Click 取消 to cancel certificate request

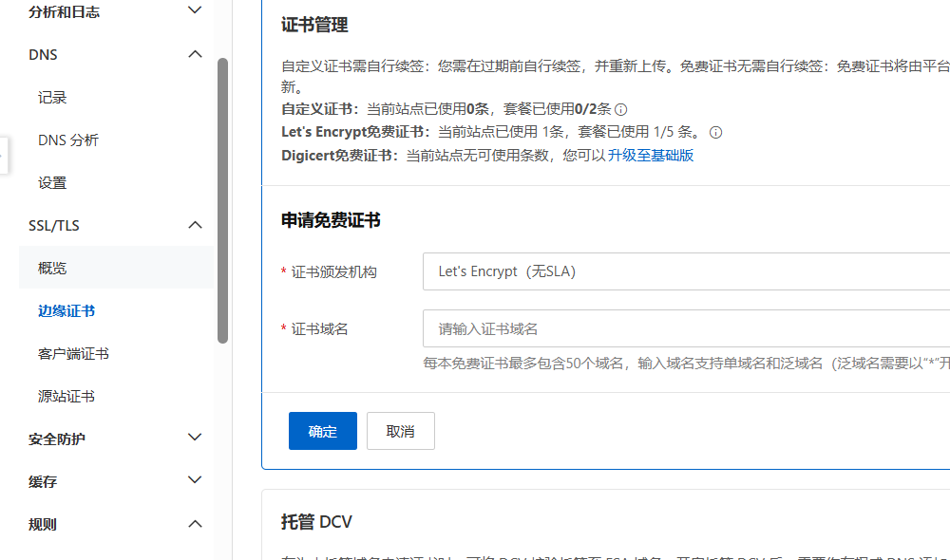(400, 431)
